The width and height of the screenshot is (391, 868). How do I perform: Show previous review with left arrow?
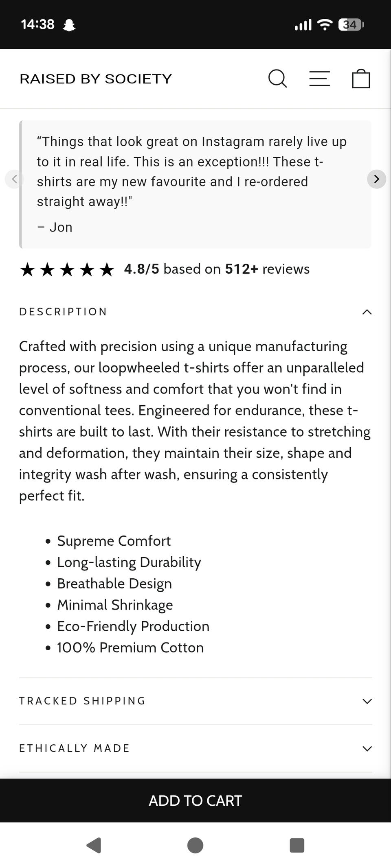coord(14,179)
